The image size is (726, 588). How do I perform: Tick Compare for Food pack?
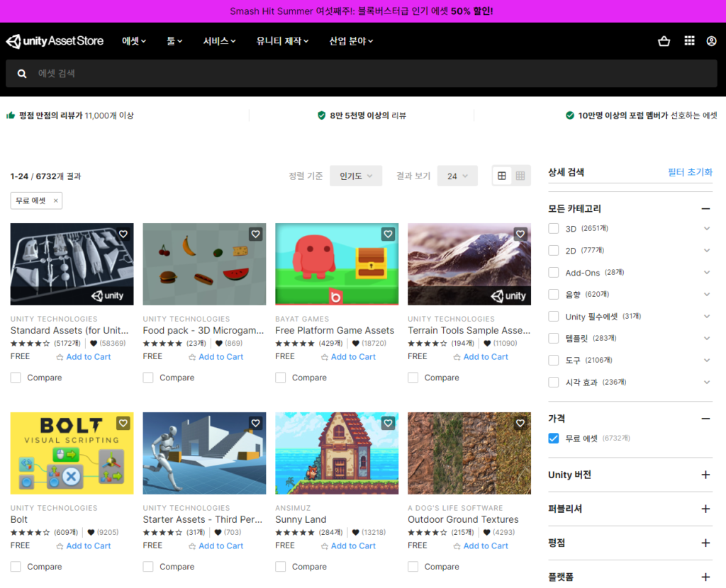(x=148, y=378)
